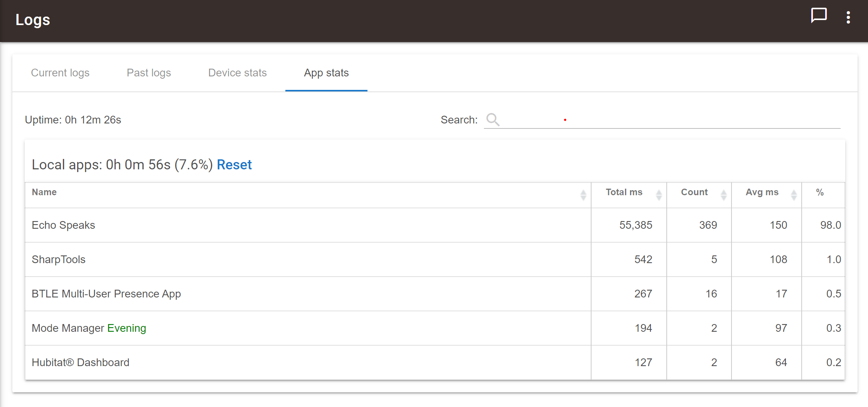Sort by Total ms column arrows

[659, 195]
